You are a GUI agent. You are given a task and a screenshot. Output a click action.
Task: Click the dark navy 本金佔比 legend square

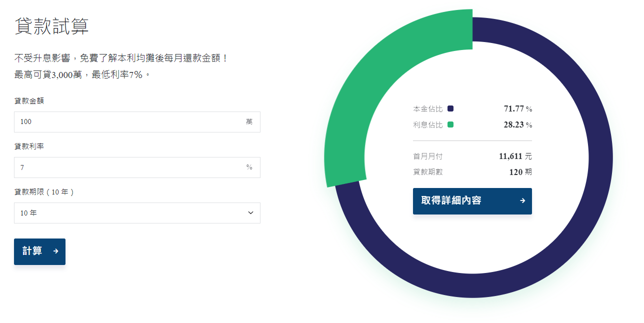pyautogui.click(x=450, y=108)
